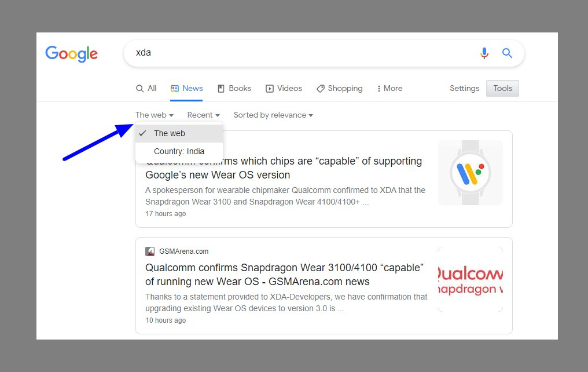The width and height of the screenshot is (588, 372).
Task: Open search Settings
Action: 464,88
